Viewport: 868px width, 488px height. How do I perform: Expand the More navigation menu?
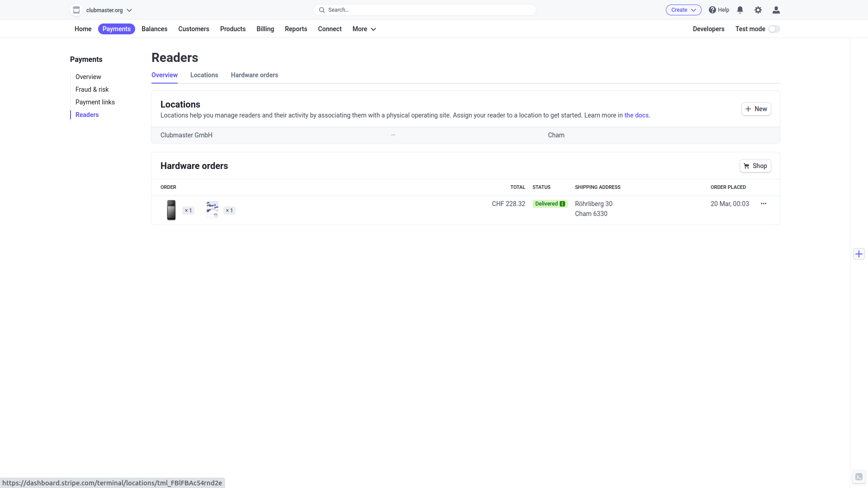(364, 29)
